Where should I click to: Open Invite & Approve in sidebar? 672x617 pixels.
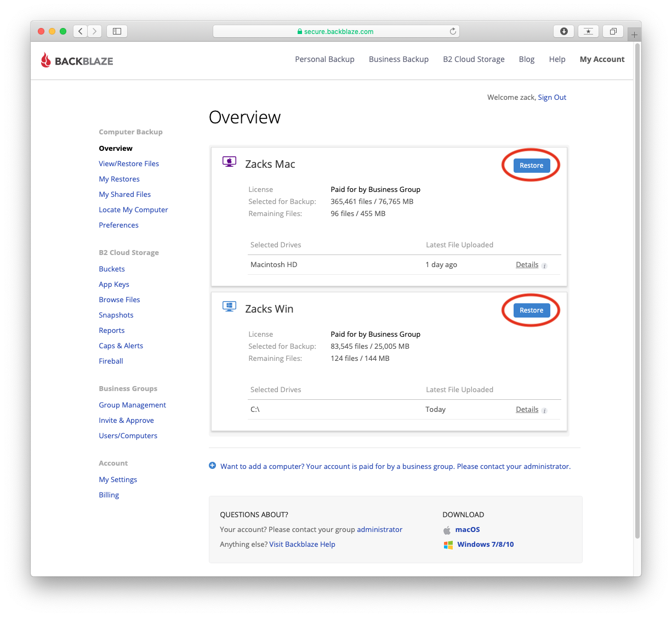click(x=126, y=420)
